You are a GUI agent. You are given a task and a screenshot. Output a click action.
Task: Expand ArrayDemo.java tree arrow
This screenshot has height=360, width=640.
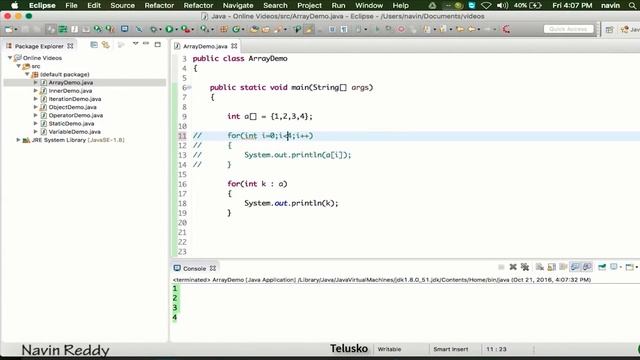click(x=36, y=82)
